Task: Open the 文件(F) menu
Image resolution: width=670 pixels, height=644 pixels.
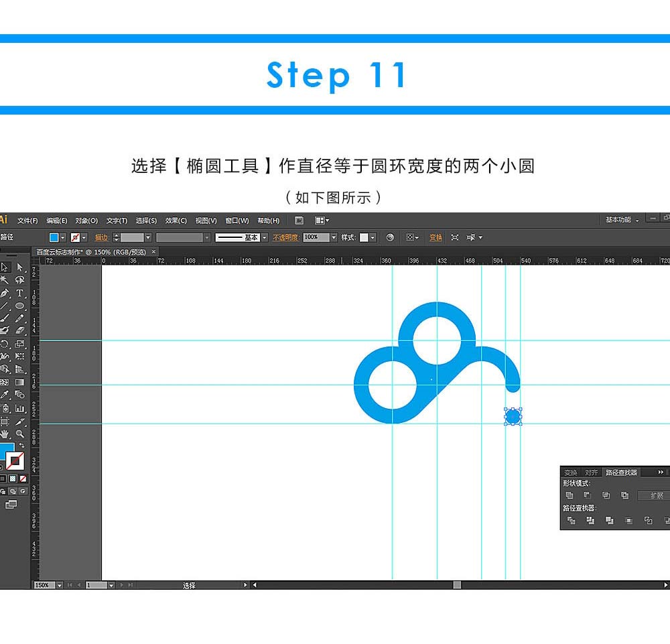Action: (x=27, y=220)
